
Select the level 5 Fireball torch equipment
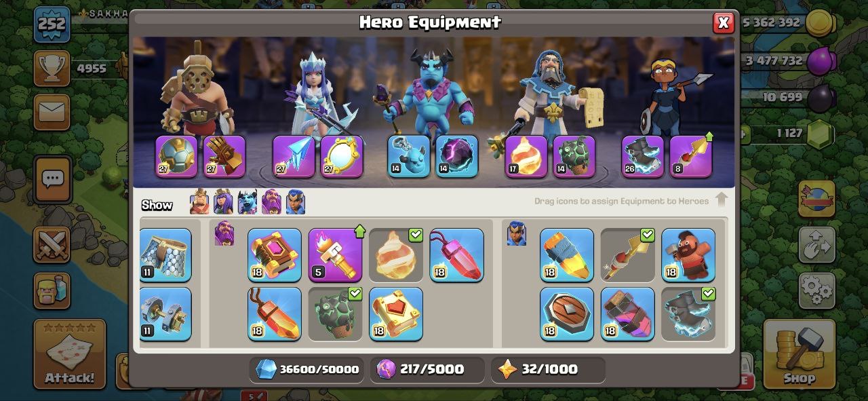pos(335,255)
